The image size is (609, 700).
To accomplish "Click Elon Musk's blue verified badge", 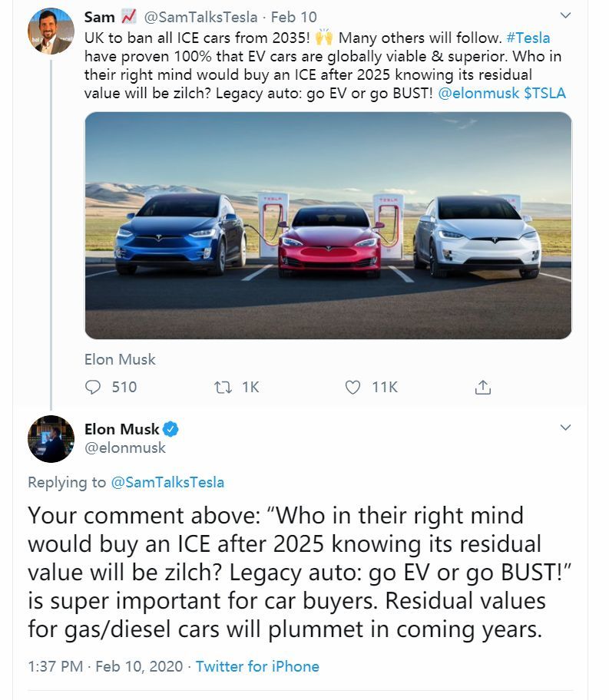I will point(171,429).
